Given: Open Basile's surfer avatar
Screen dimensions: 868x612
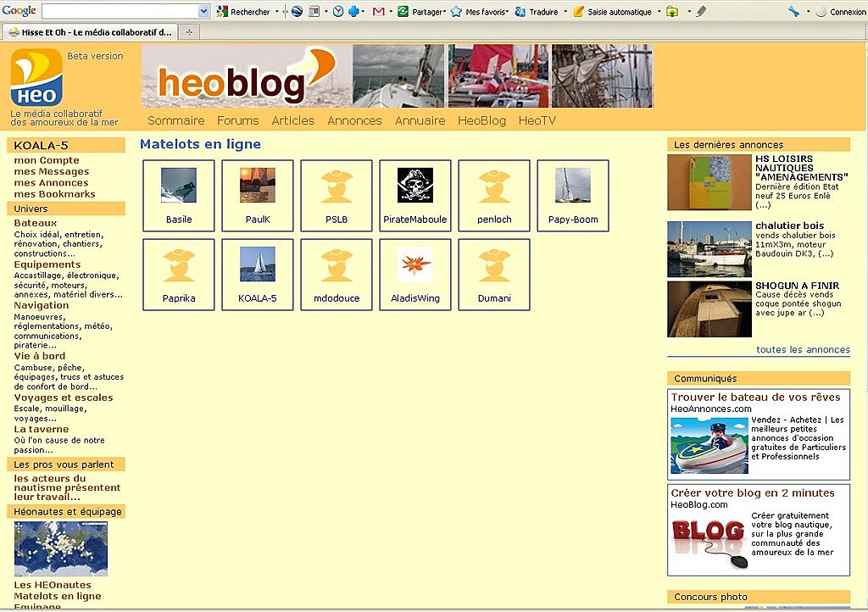Looking at the screenshot, I should point(179,186).
